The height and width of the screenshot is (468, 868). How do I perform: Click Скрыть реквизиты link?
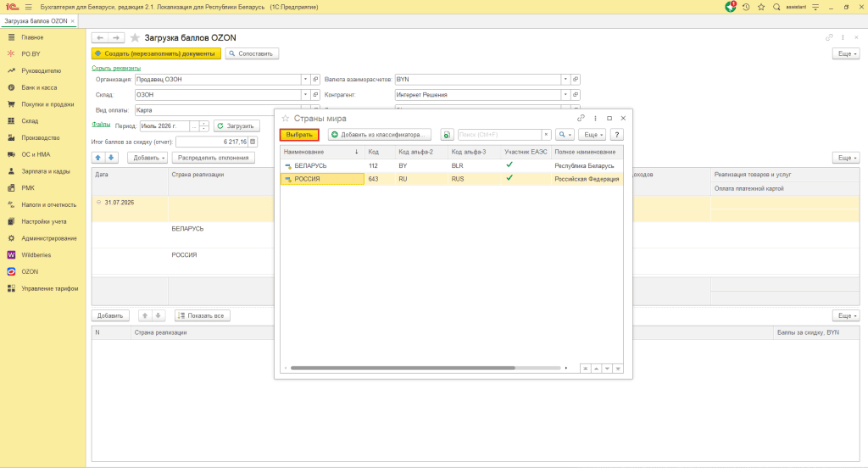click(x=116, y=68)
